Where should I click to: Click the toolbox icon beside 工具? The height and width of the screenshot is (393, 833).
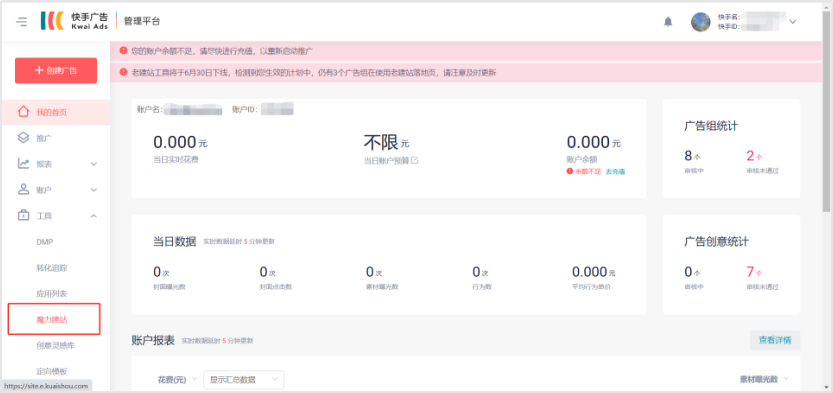pos(23,215)
